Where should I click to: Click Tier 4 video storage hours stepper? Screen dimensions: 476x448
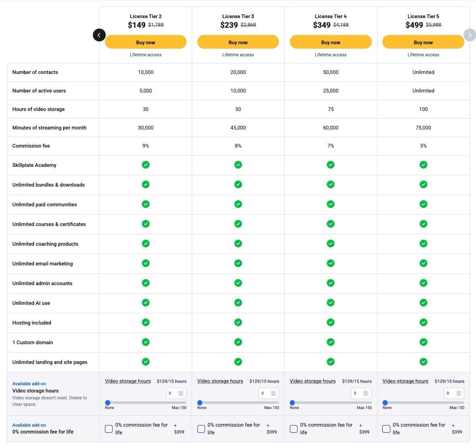click(x=365, y=393)
